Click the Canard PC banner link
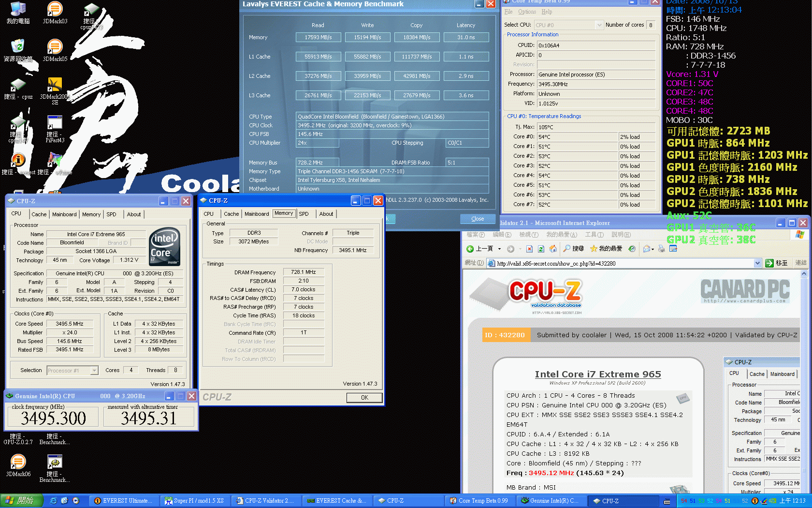 (x=745, y=291)
